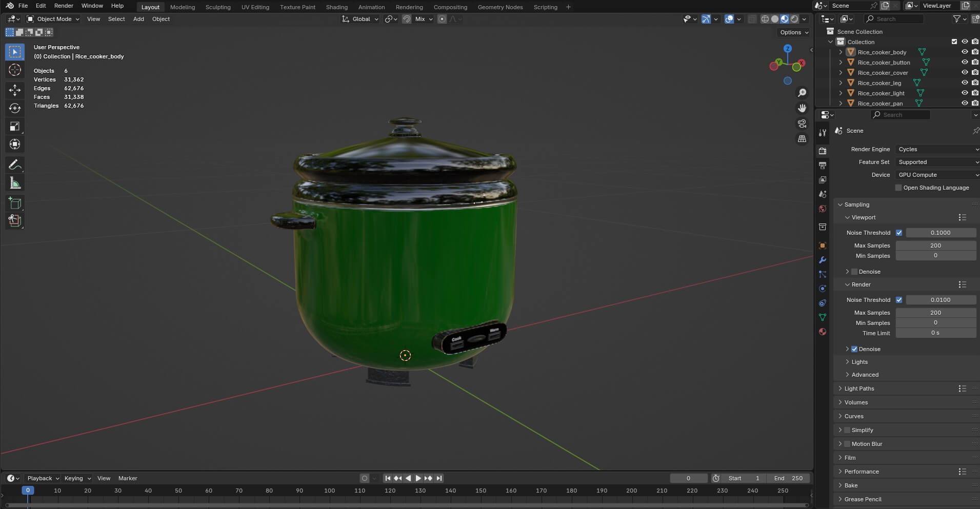The image size is (980, 509).
Task: Open the Render menu
Action: pos(64,6)
